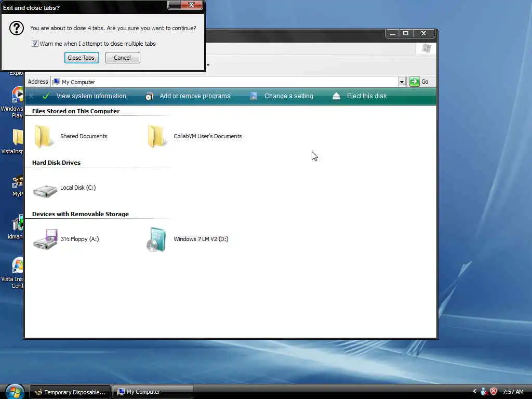Click Devices with Removable Storage header
This screenshot has height=399, width=532.
81,214
